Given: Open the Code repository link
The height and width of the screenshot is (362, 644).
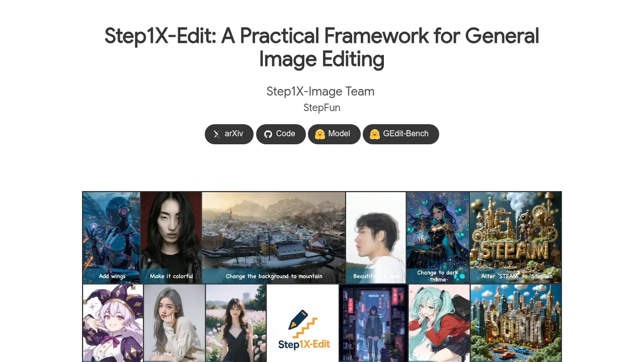Looking at the screenshot, I should [x=281, y=134].
